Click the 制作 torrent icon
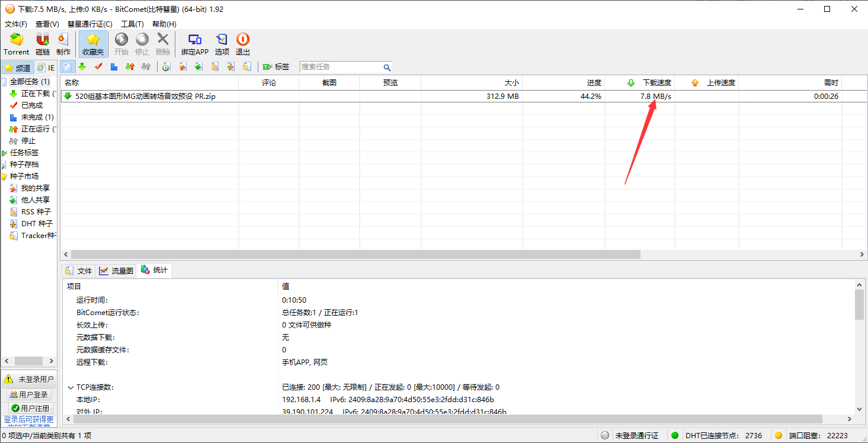 (63, 44)
